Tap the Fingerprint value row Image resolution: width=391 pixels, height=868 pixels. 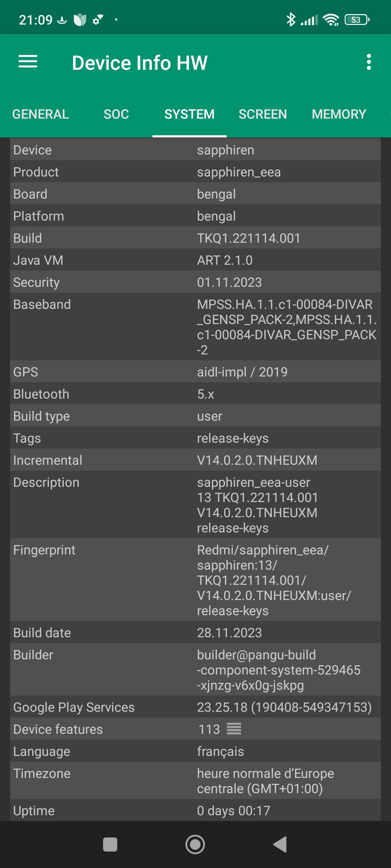click(x=195, y=580)
